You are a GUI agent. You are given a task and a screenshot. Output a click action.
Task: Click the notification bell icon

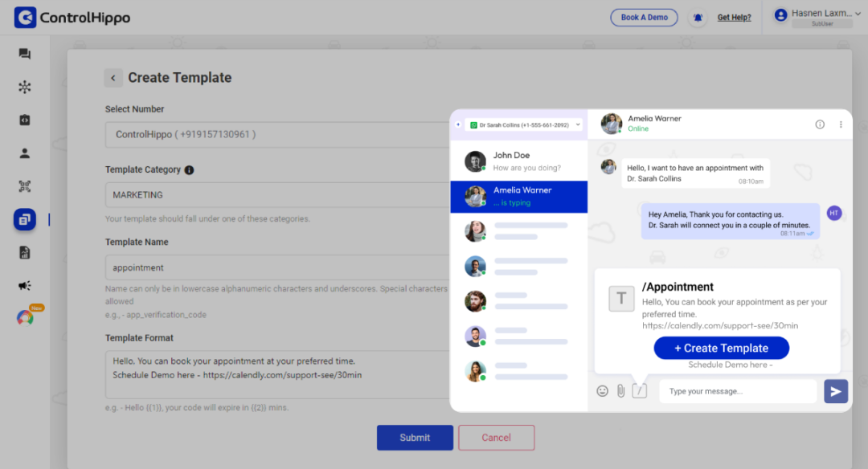[x=698, y=18]
